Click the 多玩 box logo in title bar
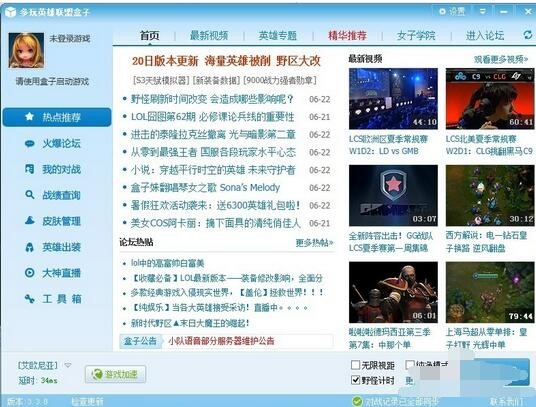Image resolution: width=536 pixels, height=407 pixels. click(x=10, y=12)
